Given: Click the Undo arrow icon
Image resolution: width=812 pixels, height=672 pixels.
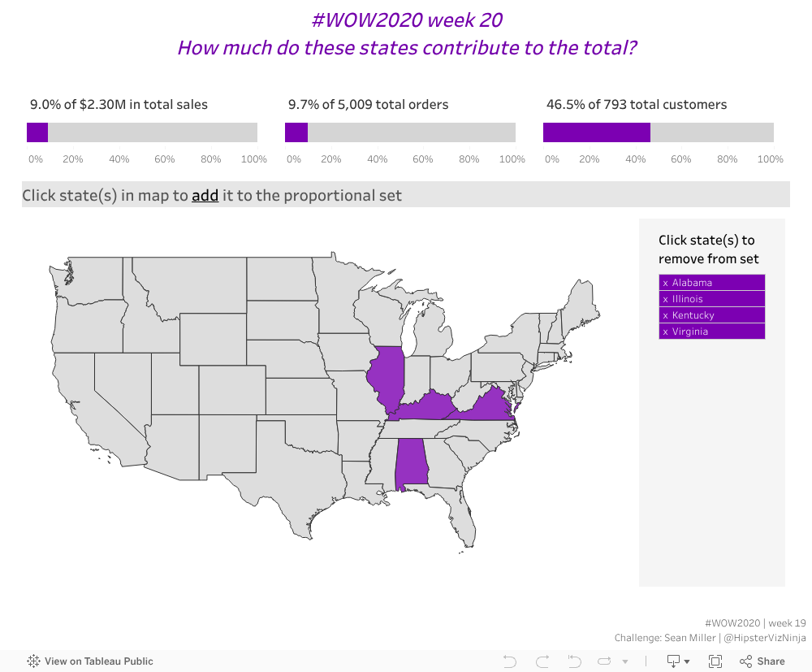Looking at the screenshot, I should [510, 661].
